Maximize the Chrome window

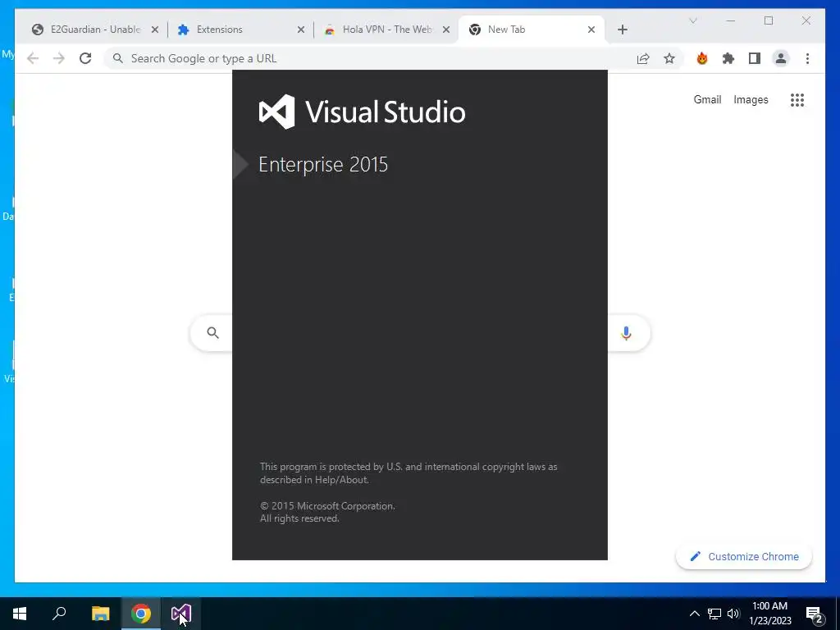(768, 21)
